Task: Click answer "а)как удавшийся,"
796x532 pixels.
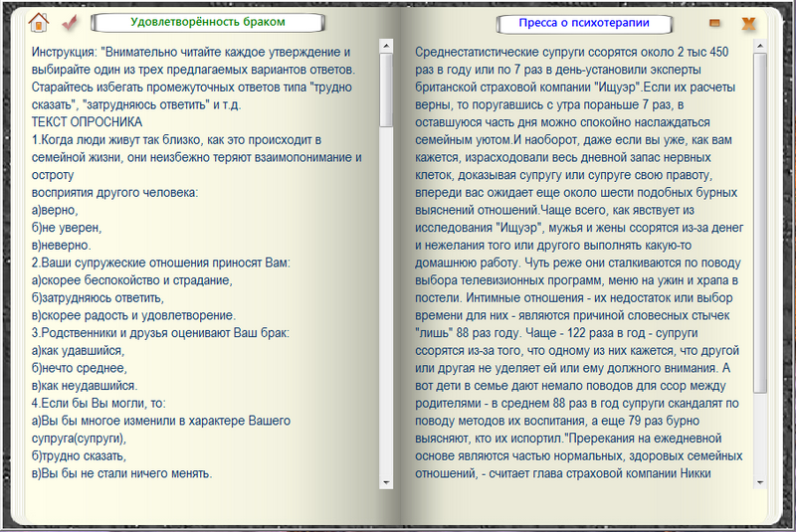Action: [x=79, y=350]
